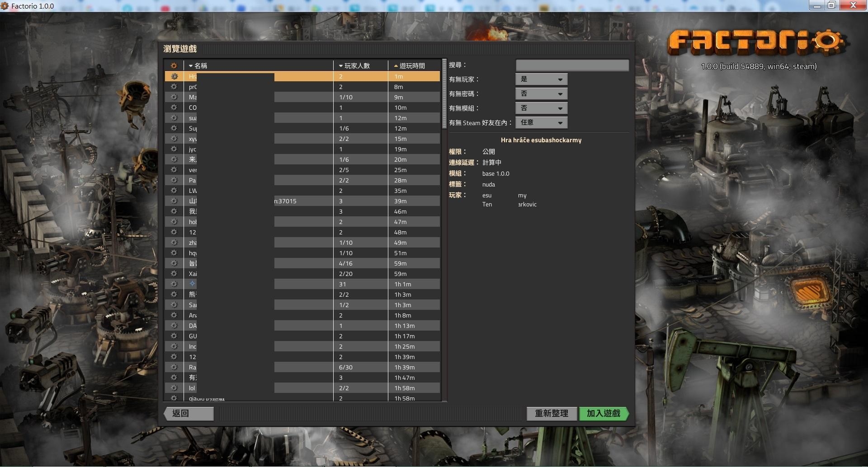The width and height of the screenshot is (868, 467).
Task: Select the row with 31 players
Action: tap(302, 284)
